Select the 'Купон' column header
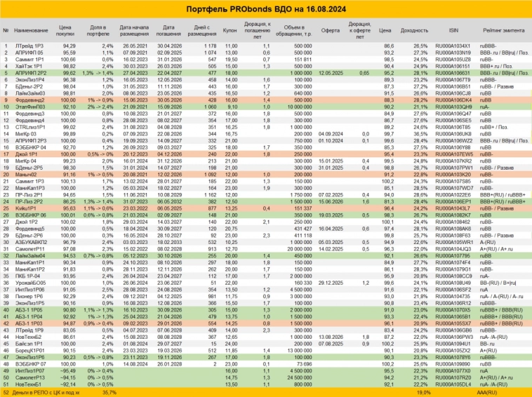 pyautogui.click(x=230, y=31)
